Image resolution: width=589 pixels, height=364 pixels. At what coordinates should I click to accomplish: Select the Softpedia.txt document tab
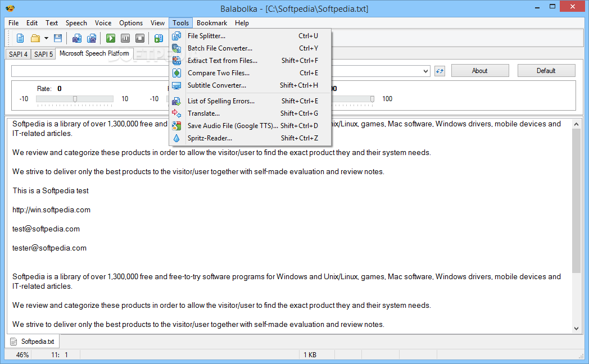pos(33,342)
